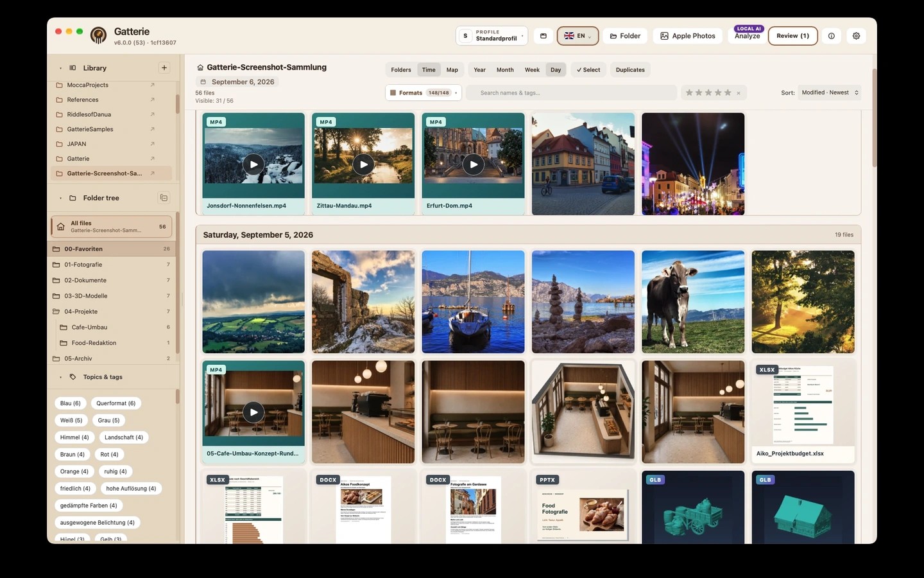Image resolution: width=924 pixels, height=578 pixels.
Task: Toggle the Blau (6) tag filter
Action: (71, 403)
